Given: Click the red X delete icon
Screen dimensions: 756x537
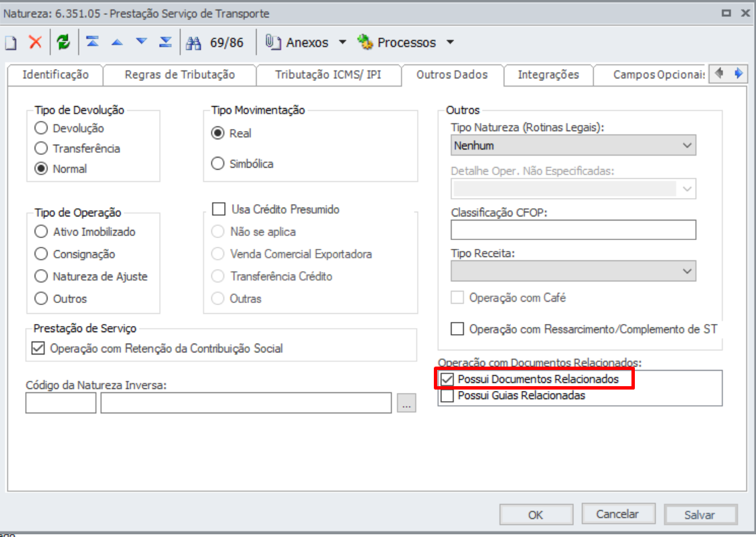Looking at the screenshot, I should [x=35, y=43].
